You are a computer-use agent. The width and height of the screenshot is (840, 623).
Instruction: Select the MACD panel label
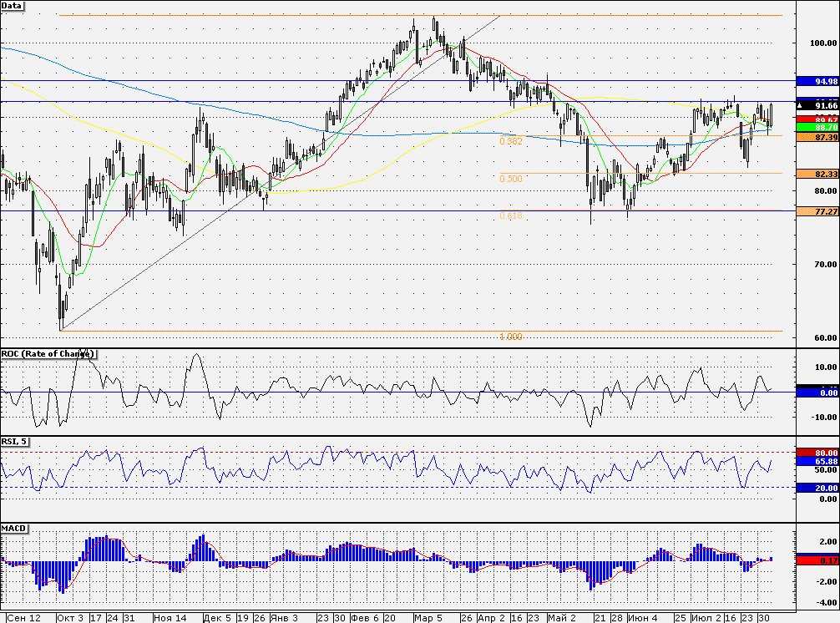[x=14, y=528]
